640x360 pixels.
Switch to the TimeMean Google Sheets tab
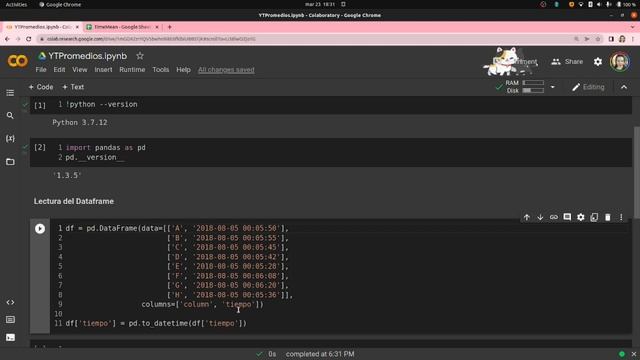121,27
